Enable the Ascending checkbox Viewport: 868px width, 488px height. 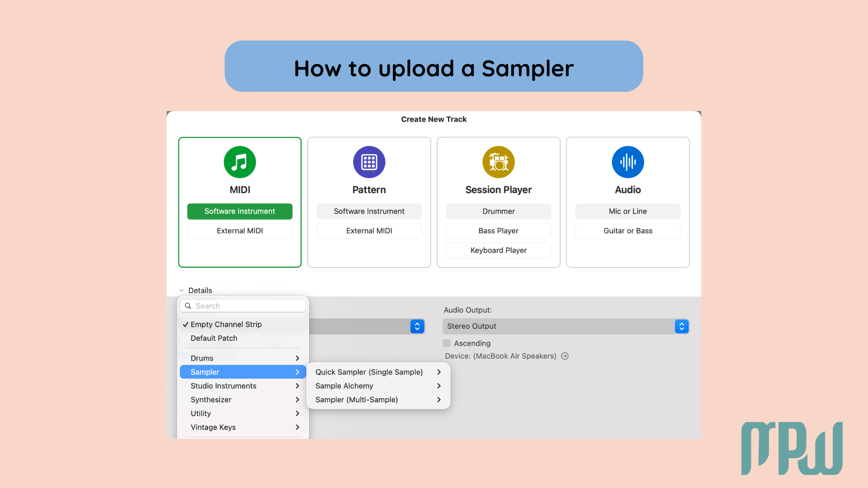pyautogui.click(x=447, y=343)
